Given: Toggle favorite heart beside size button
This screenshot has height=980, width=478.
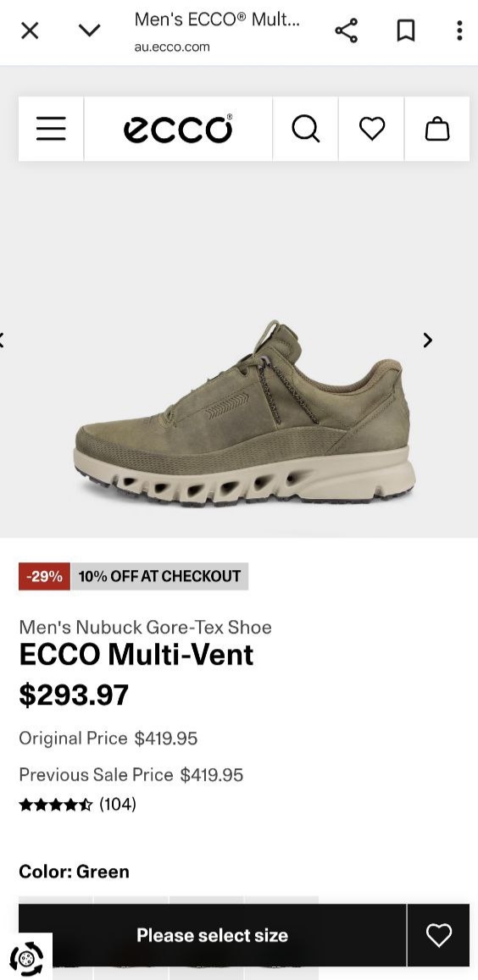Looking at the screenshot, I should click(438, 935).
